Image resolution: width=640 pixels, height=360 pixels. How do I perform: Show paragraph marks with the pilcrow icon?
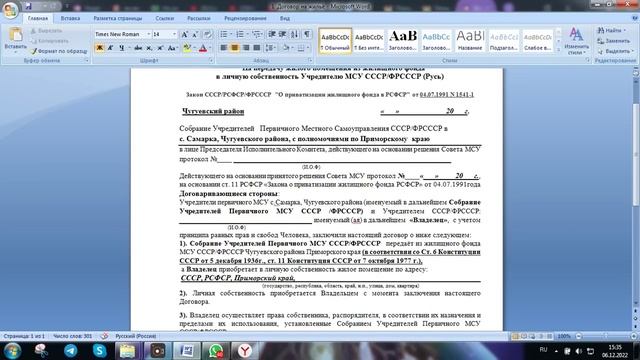click(x=307, y=34)
